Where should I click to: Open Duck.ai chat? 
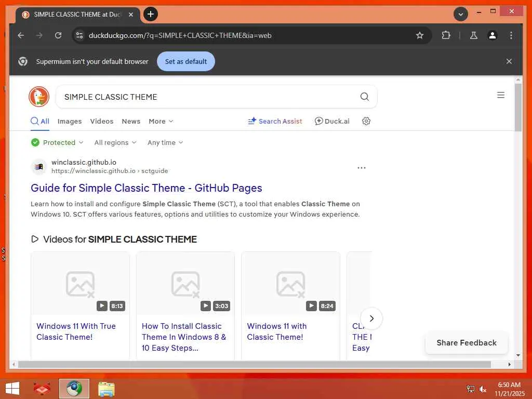[332, 122]
